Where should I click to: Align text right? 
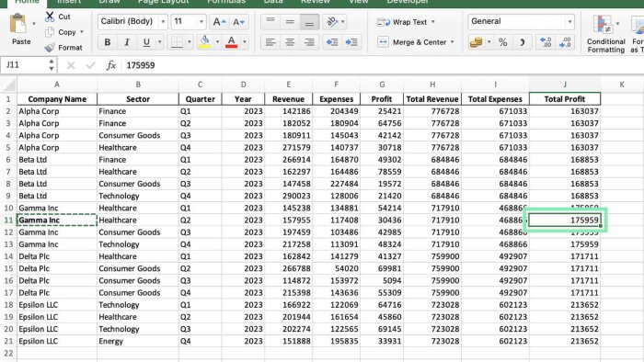click(x=309, y=42)
